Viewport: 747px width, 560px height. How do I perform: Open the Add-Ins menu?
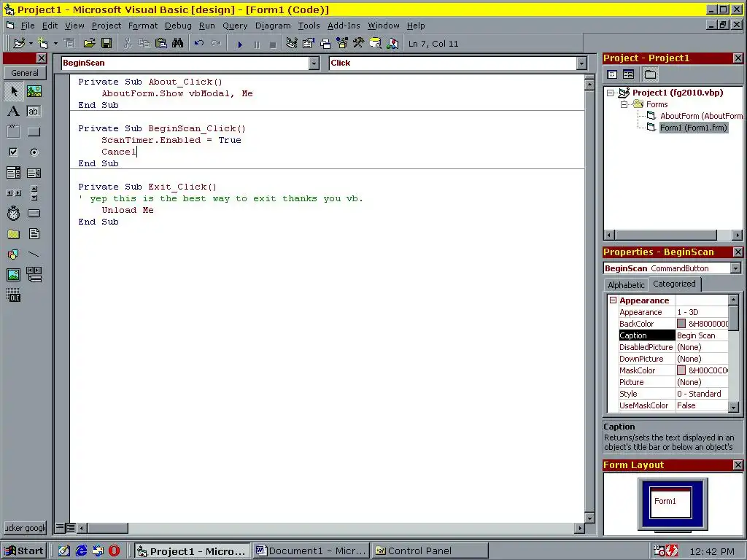[344, 26]
